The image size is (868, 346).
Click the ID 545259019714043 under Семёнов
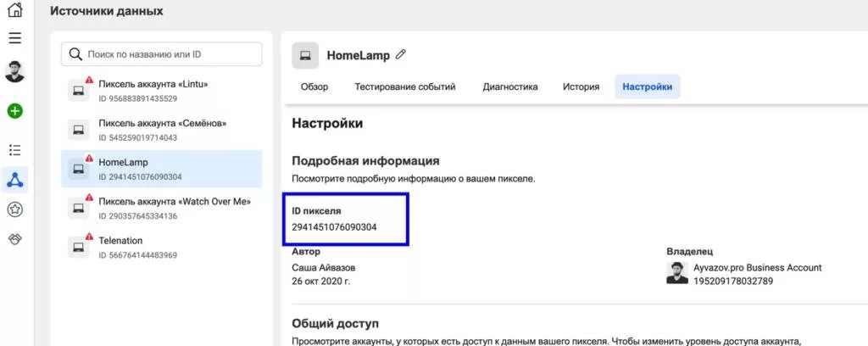click(138, 138)
